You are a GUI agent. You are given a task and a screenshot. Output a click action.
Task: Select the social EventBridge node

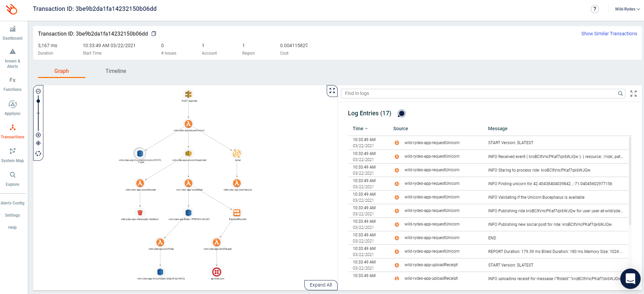[237, 153]
